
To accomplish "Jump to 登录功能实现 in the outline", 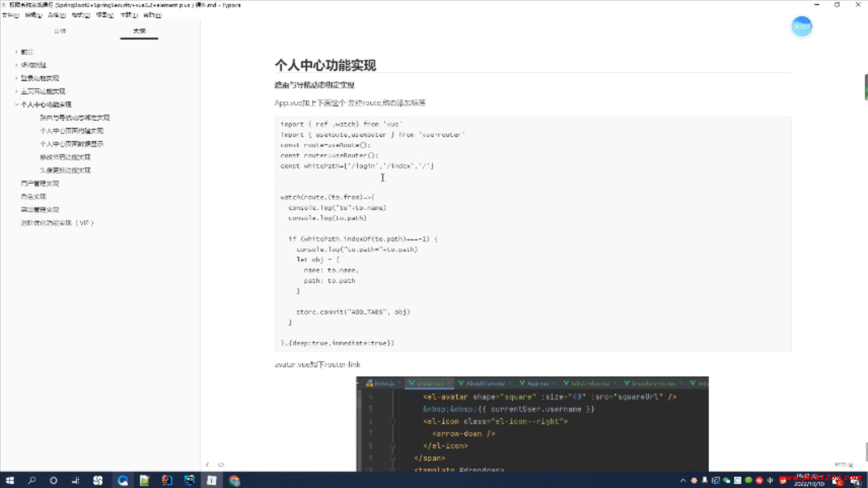I will click(x=40, y=78).
